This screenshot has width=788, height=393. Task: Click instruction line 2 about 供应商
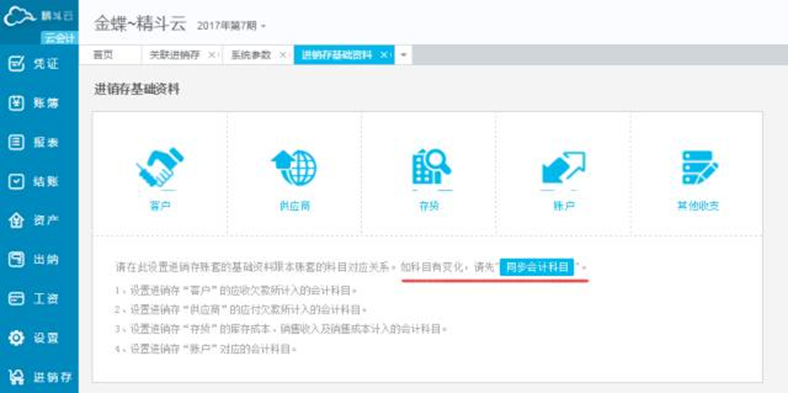click(x=241, y=310)
